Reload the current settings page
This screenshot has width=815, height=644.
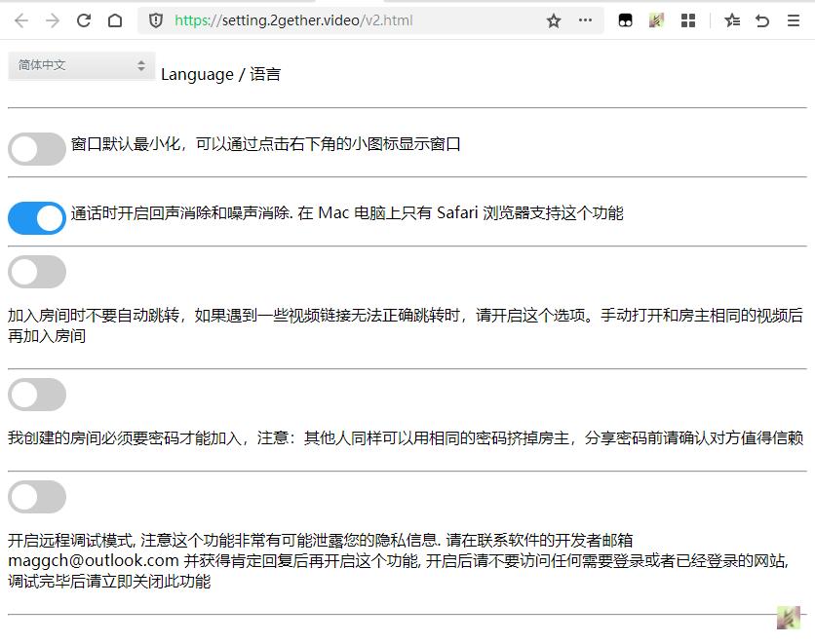84,20
